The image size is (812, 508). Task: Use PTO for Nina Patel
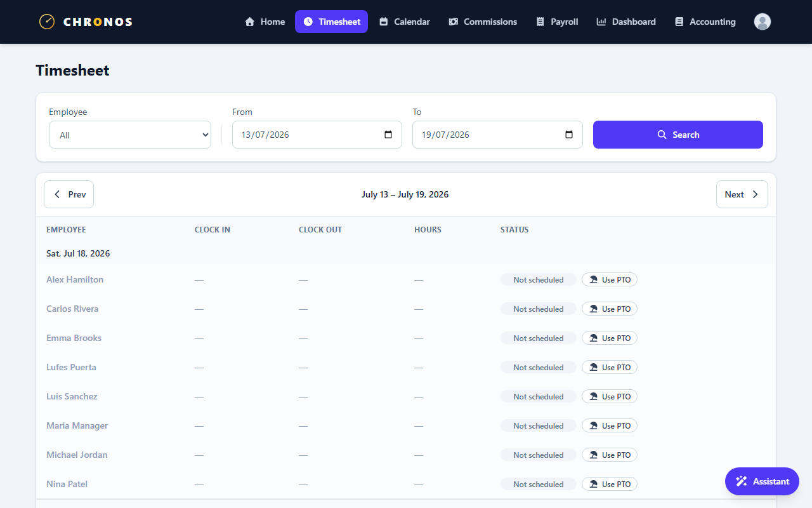pos(610,484)
